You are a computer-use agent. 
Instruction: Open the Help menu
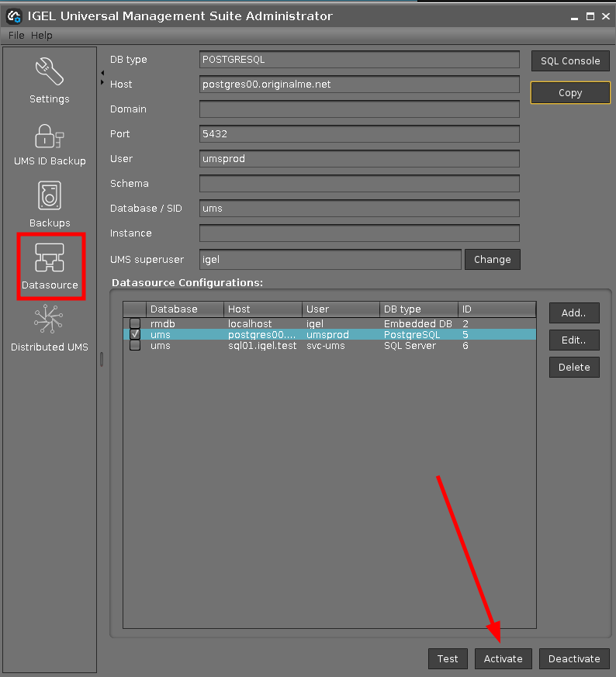[x=42, y=36]
